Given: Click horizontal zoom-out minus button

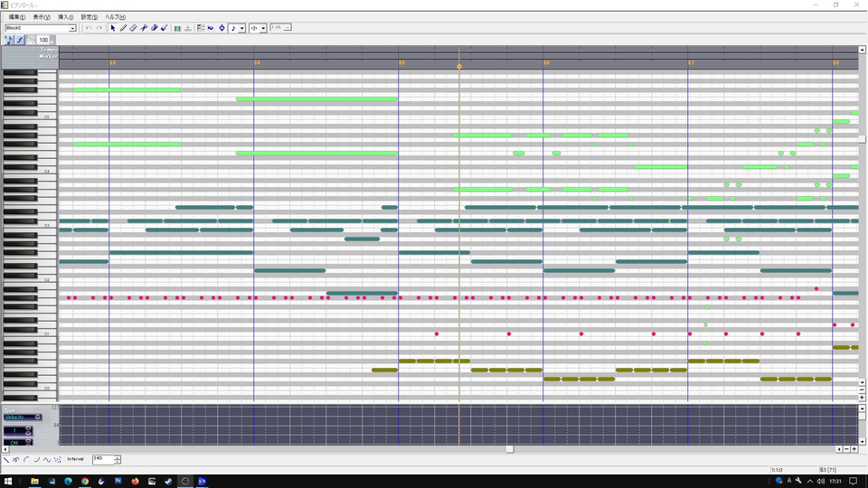Looking at the screenshot, I should pos(846,449).
